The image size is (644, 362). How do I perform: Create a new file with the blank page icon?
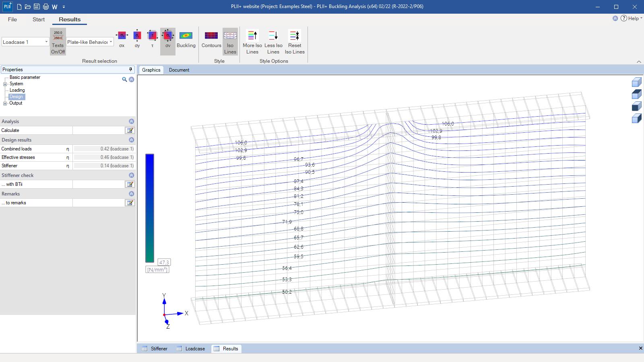[19, 6]
